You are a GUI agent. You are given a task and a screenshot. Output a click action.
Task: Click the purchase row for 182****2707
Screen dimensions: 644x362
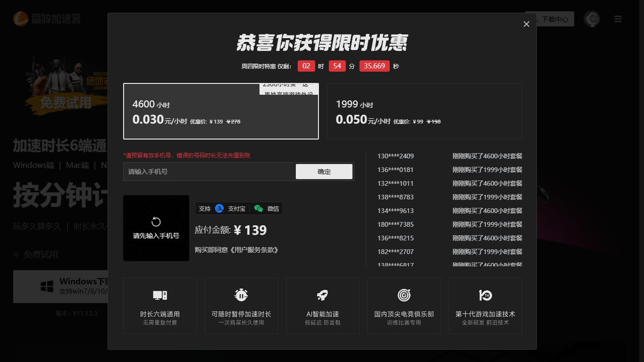coord(450,252)
